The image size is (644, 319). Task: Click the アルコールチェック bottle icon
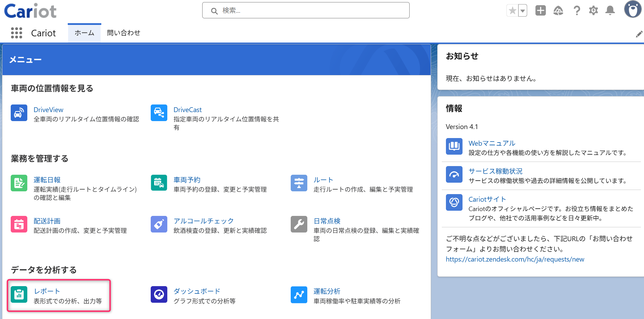point(159,224)
